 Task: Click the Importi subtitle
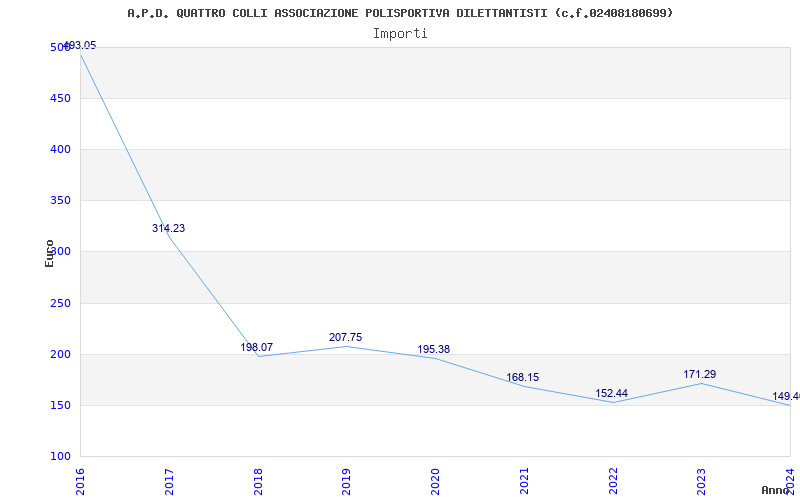(400, 34)
